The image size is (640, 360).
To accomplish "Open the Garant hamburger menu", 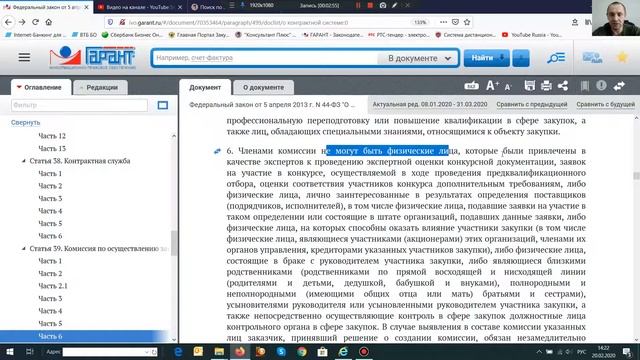I will click(x=24, y=57).
